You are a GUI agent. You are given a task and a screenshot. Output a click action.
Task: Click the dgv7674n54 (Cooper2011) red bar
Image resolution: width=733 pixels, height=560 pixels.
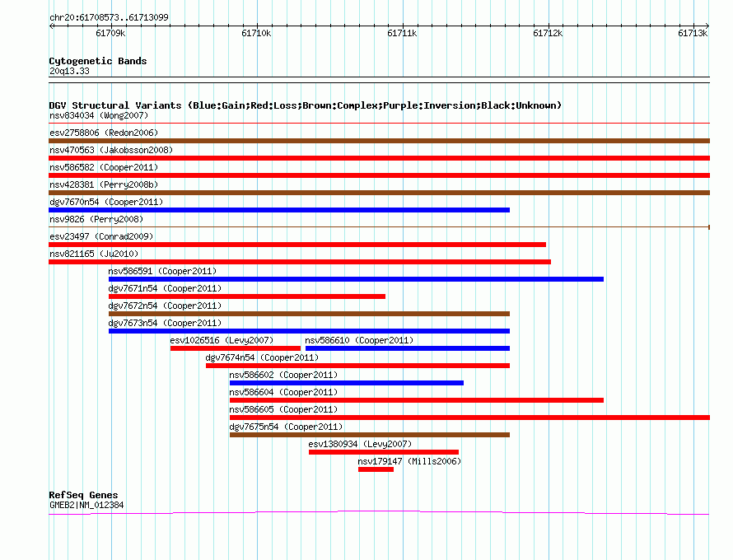pyautogui.click(x=357, y=366)
